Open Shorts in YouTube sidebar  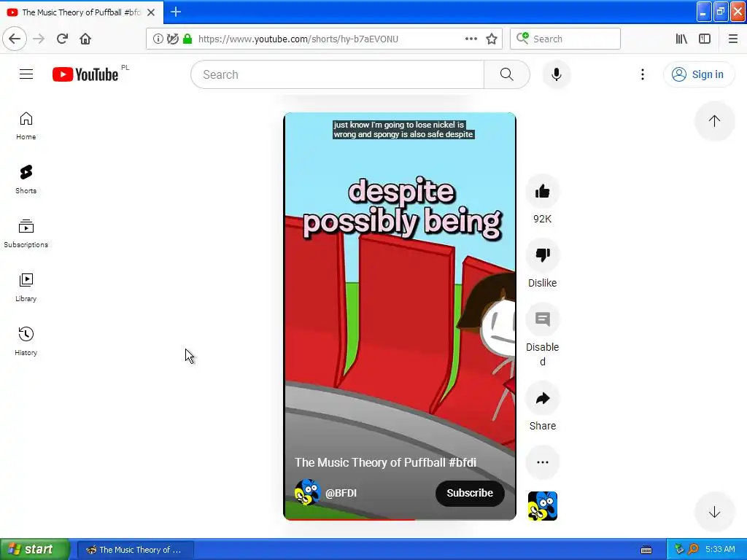(26, 180)
